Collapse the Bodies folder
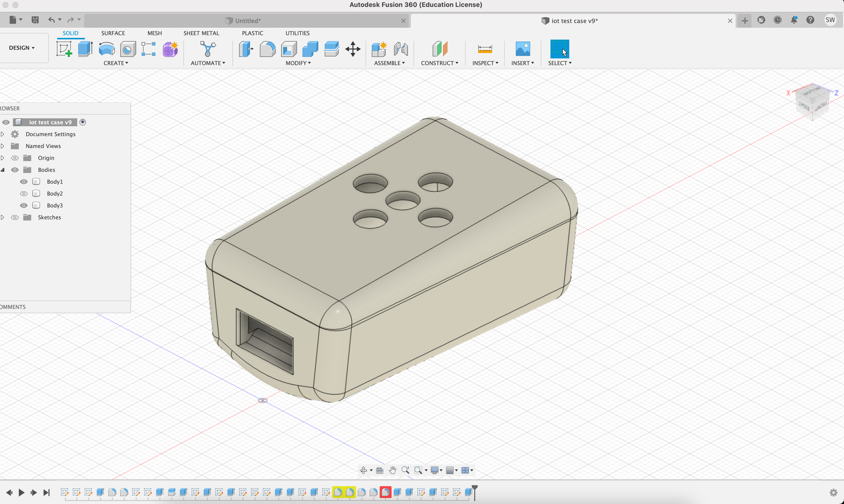The height and width of the screenshot is (504, 844). click(x=2, y=170)
